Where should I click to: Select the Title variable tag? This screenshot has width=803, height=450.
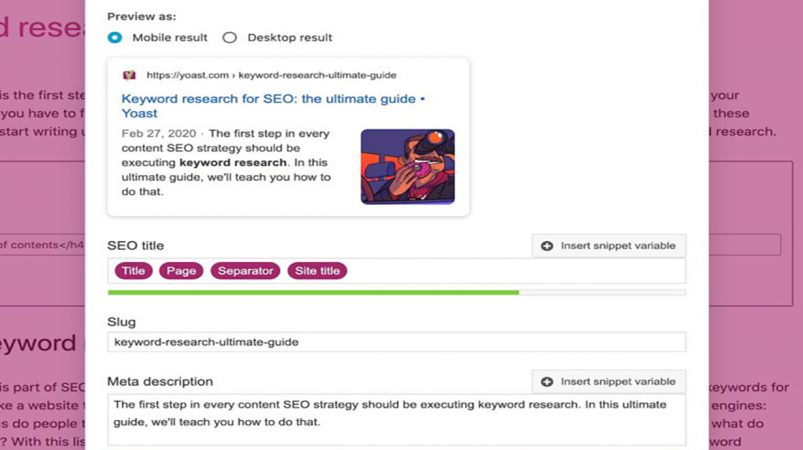point(133,271)
